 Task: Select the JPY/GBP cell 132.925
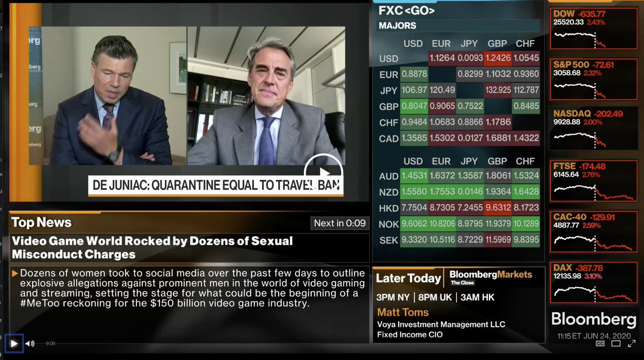click(498, 90)
